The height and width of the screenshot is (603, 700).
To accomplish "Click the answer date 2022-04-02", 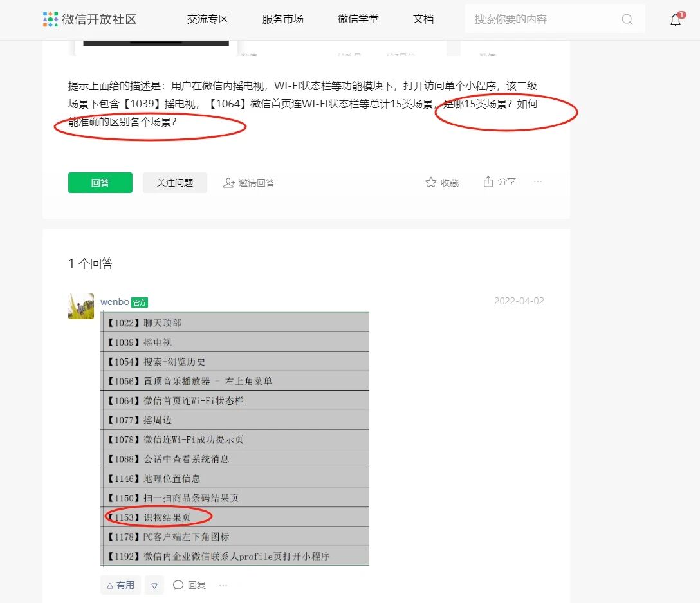I will (x=519, y=301).
